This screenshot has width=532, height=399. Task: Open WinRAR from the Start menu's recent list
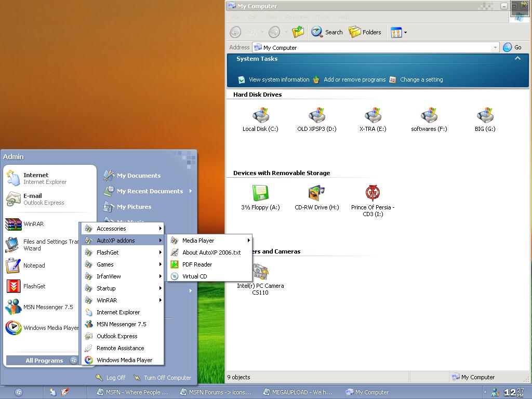tap(43, 224)
